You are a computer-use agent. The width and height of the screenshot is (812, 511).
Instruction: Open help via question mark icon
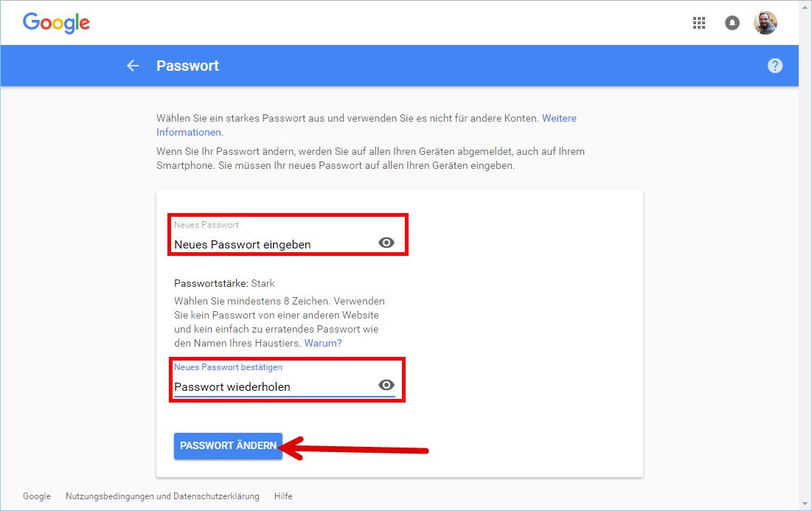[x=774, y=66]
